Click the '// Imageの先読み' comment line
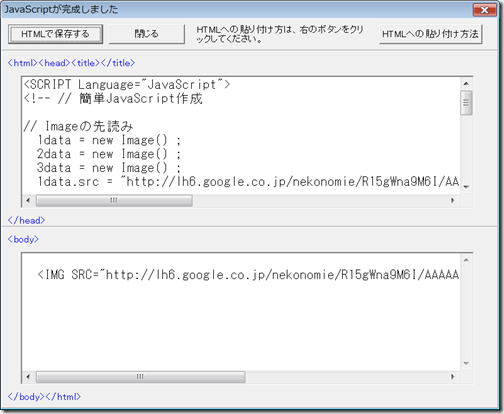Screen dimensions: 504x414 (x=78, y=126)
